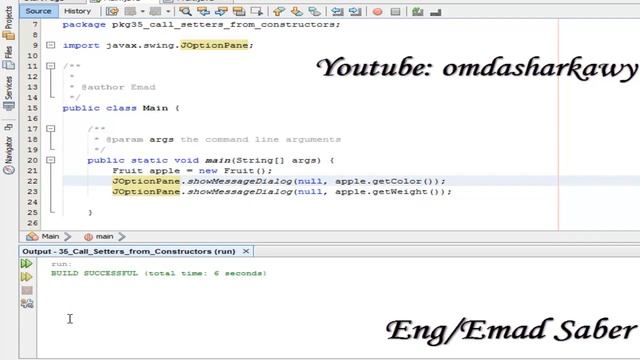The image size is (640, 360).
Task: Click line number 21 in gutter
Action: 33,171
